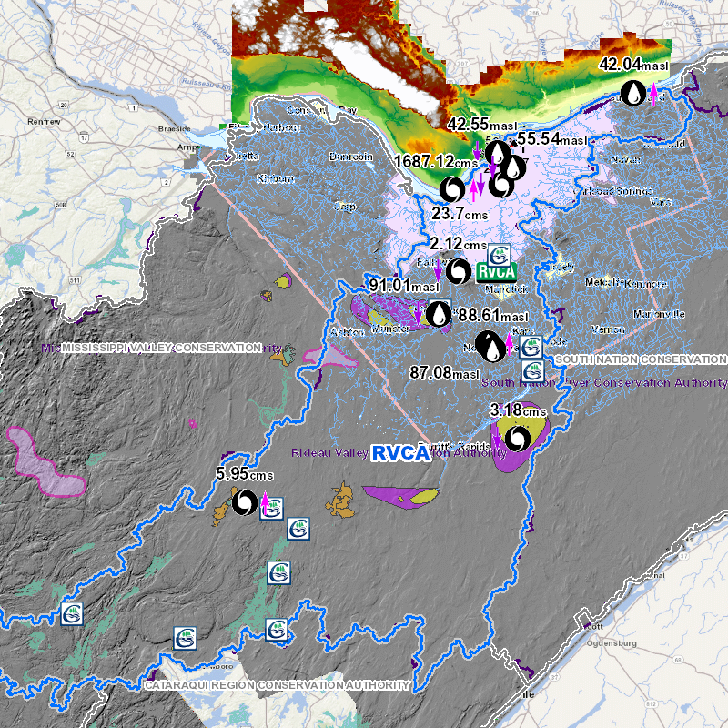The width and height of the screenshot is (728, 728).
Task: Open the 2.12 cms flow gauge marker
Action: (460, 271)
